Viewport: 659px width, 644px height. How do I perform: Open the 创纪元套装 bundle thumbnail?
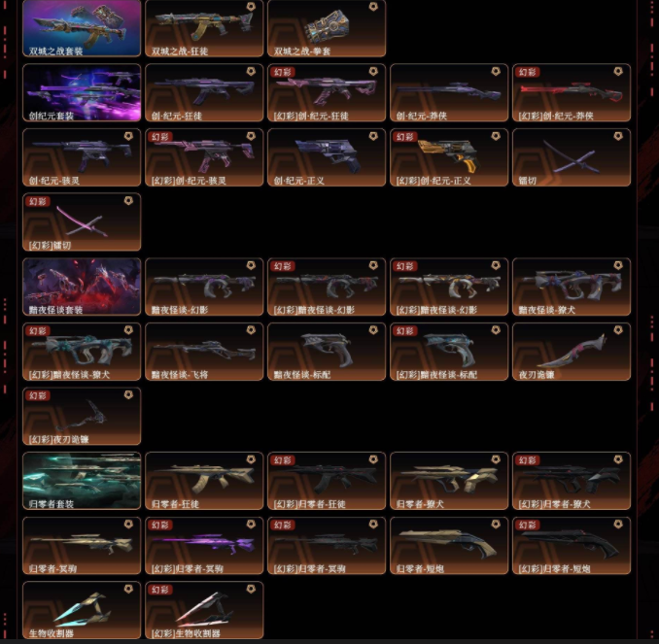point(82,92)
